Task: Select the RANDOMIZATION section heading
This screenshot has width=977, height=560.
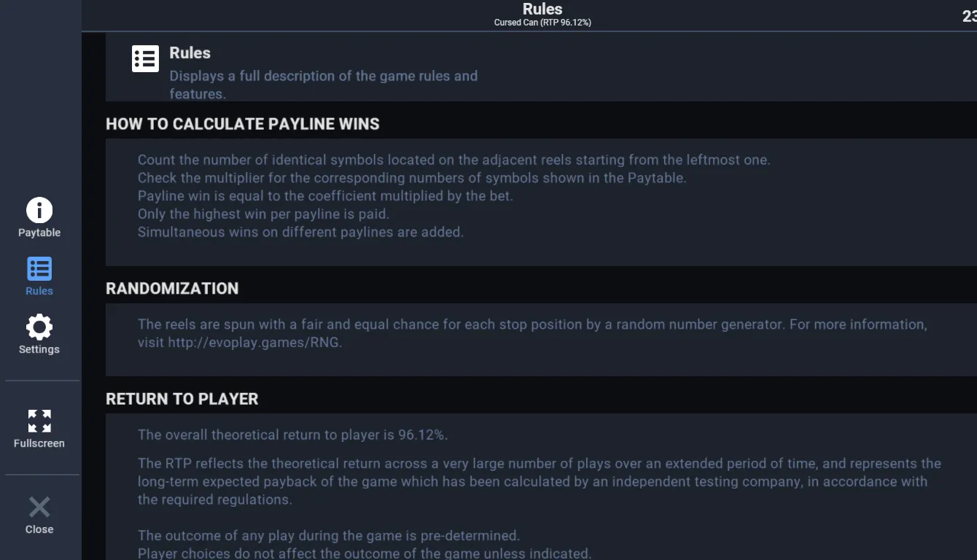Action: pos(172,288)
